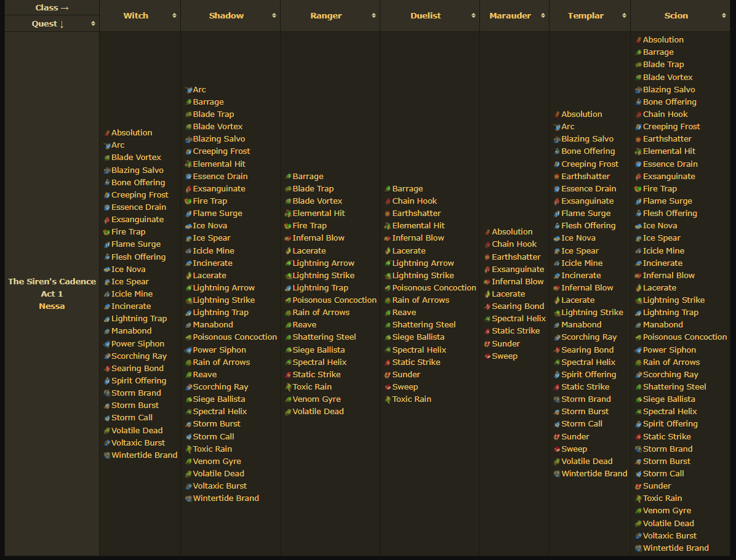736x560 pixels.
Task: Open Absolution link in Witch column
Action: (x=132, y=133)
